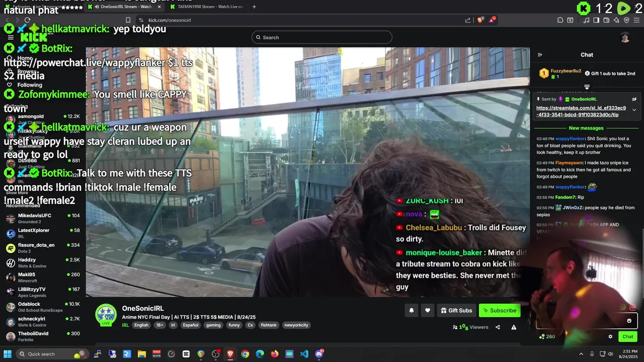Open the browser hamburger main menu

point(636,20)
